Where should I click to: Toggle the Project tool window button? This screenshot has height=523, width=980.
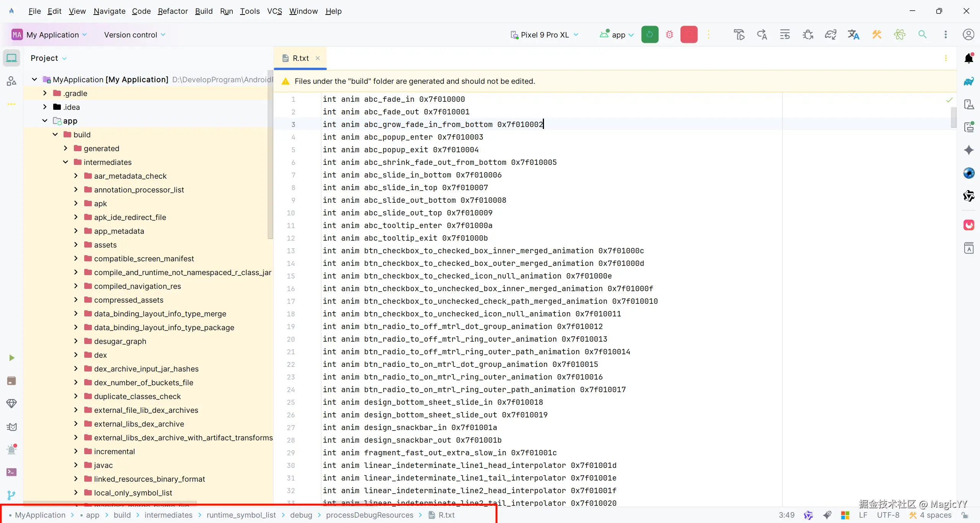pyautogui.click(x=11, y=58)
